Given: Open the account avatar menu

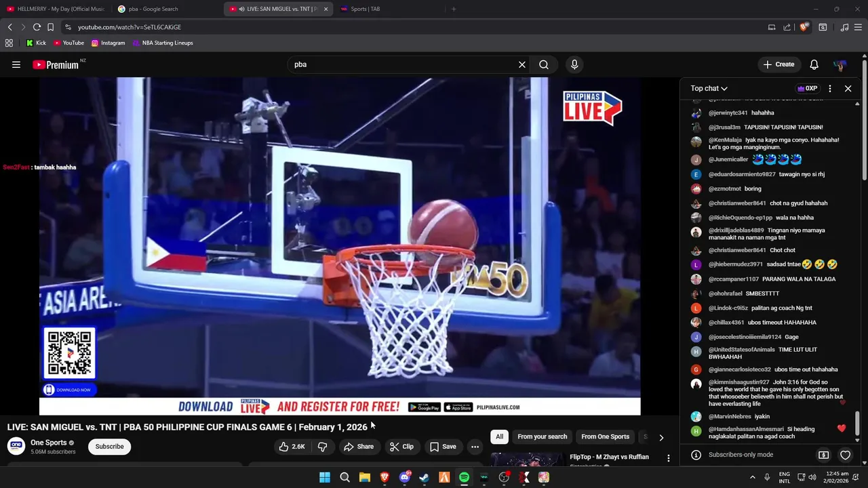Looking at the screenshot, I should [840, 64].
